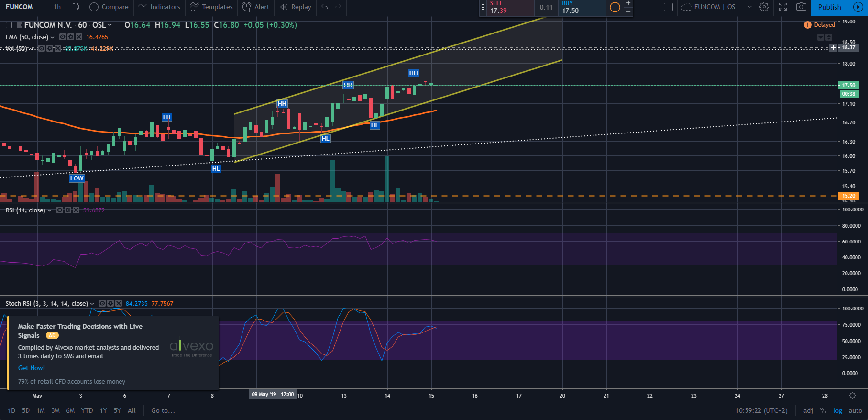
Task: Open the Go to... date dialog
Action: [163, 410]
